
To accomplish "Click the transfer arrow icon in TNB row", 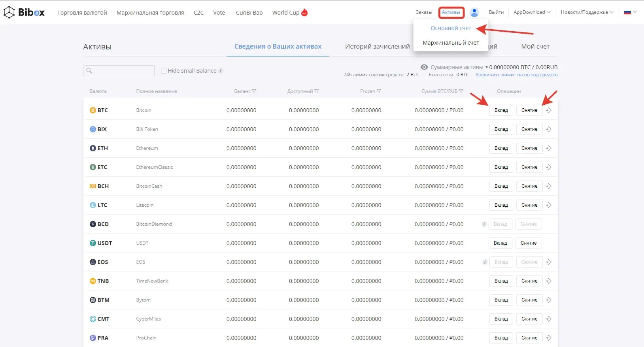I will [549, 281].
